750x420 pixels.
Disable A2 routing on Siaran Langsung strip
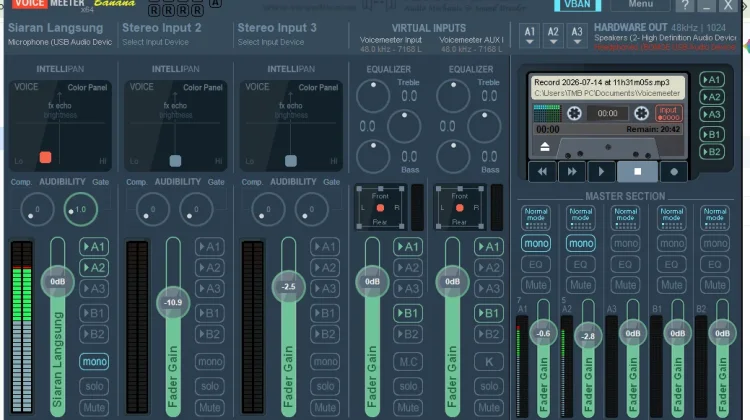tap(94, 268)
